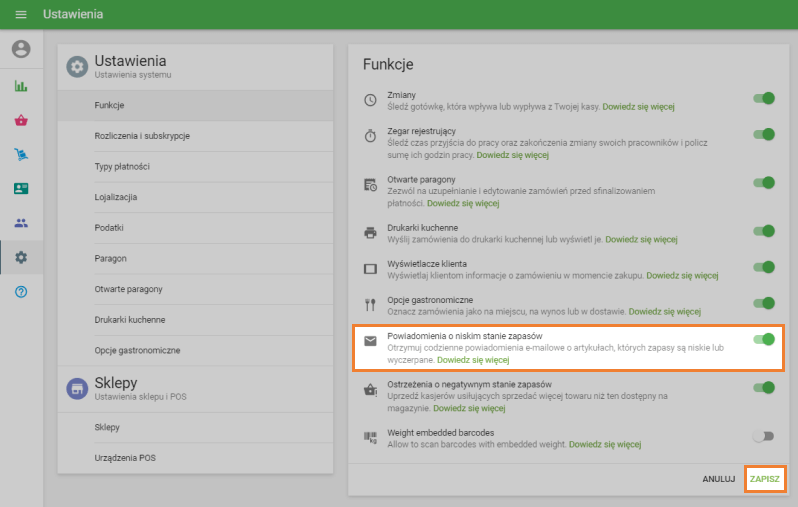Open the hamburger navigation menu
Screen dimensions: 798x507
click(21, 15)
